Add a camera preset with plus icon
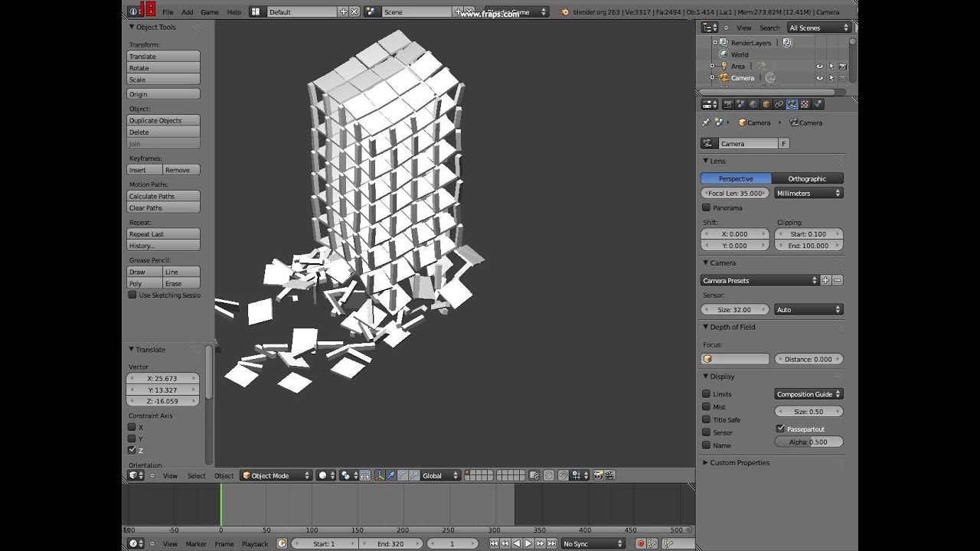 (825, 280)
